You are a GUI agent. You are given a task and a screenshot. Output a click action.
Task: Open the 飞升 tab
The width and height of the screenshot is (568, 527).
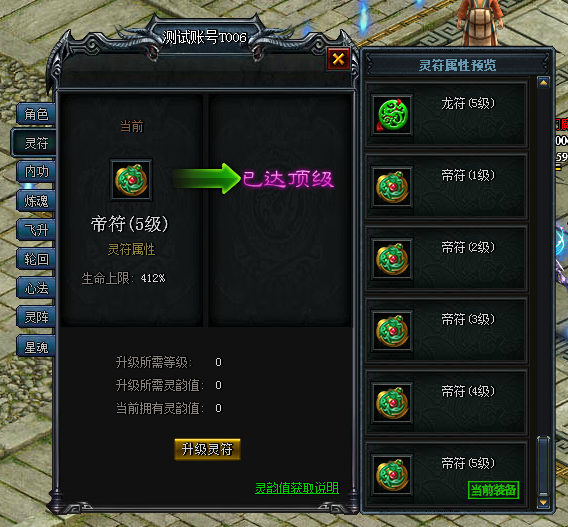coord(36,230)
